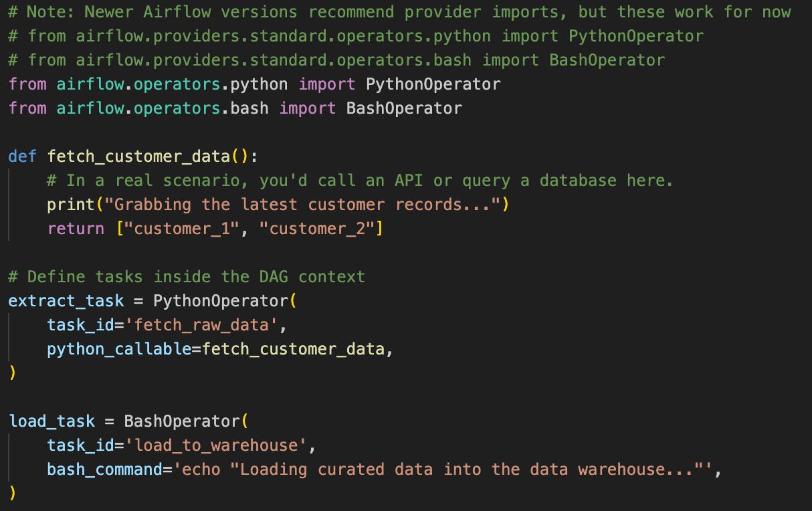Click the 'fetch_raw_data' task_id string
812x511 pixels.
pyautogui.click(x=202, y=325)
